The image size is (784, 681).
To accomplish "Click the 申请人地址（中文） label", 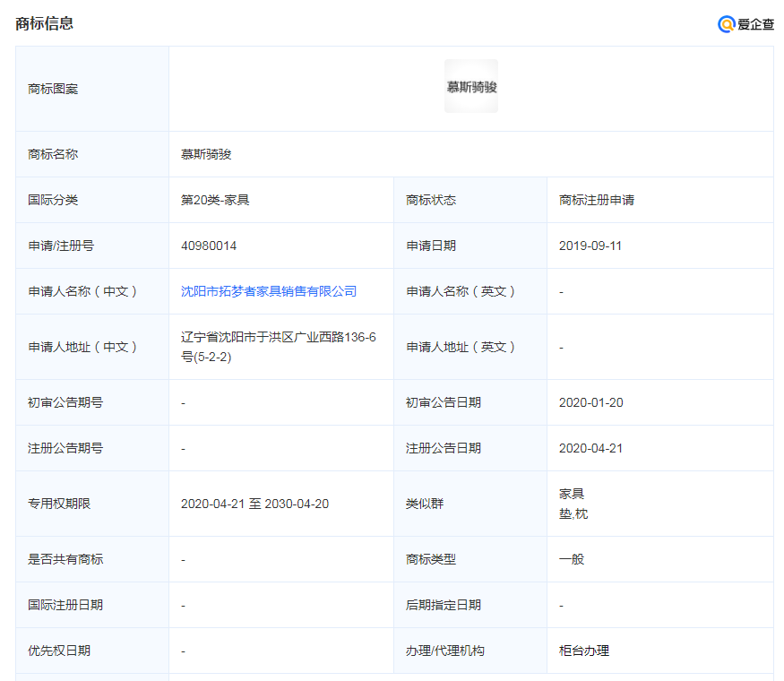I will click(82, 347).
